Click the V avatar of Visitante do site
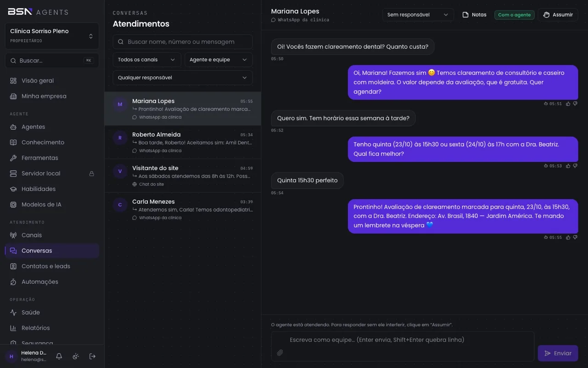 point(120,172)
